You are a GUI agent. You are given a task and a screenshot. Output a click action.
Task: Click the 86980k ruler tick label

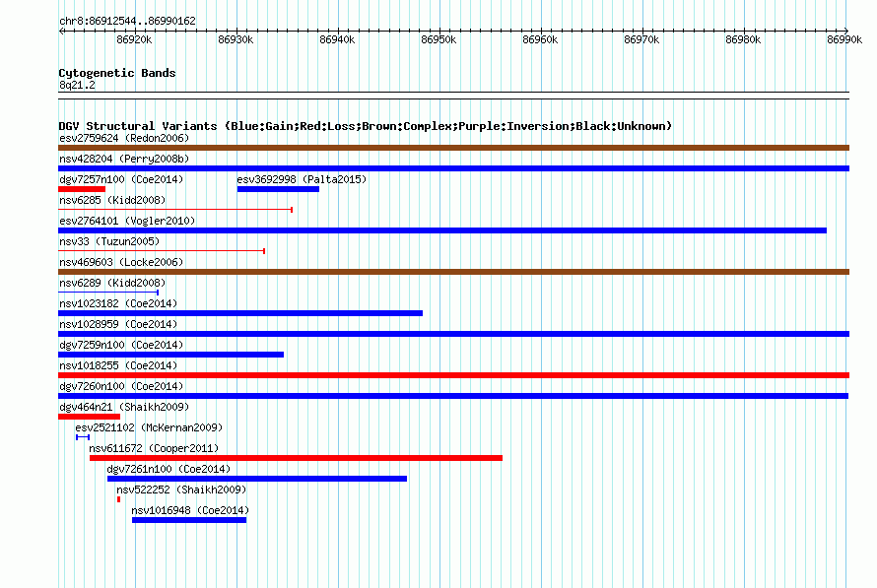(x=743, y=39)
